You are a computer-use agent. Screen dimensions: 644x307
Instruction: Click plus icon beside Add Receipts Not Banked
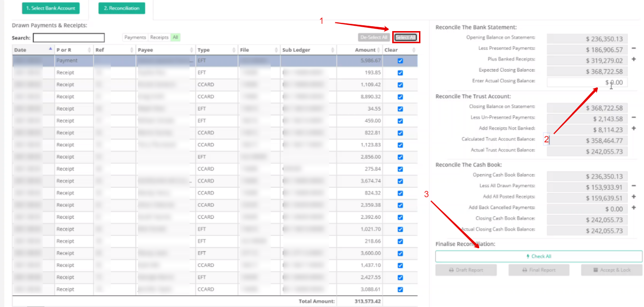(633, 129)
